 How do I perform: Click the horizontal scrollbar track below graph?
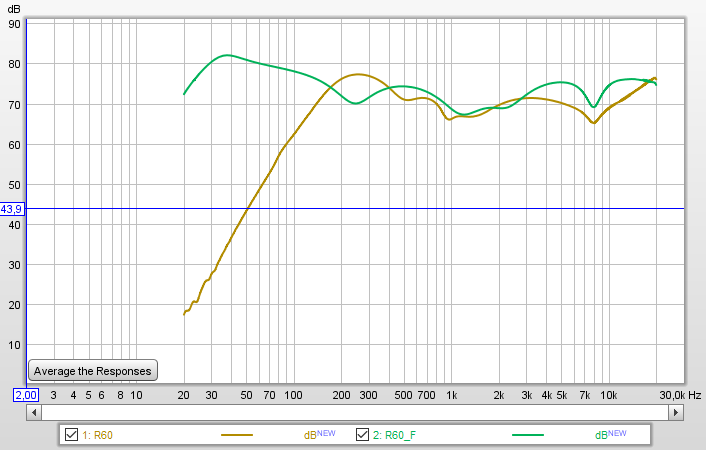355,412
